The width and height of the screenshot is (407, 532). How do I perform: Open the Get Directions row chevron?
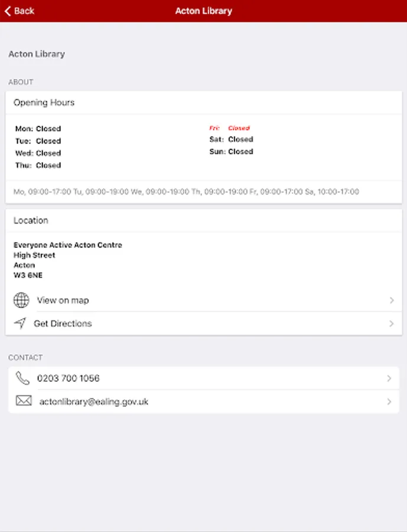pyautogui.click(x=391, y=323)
